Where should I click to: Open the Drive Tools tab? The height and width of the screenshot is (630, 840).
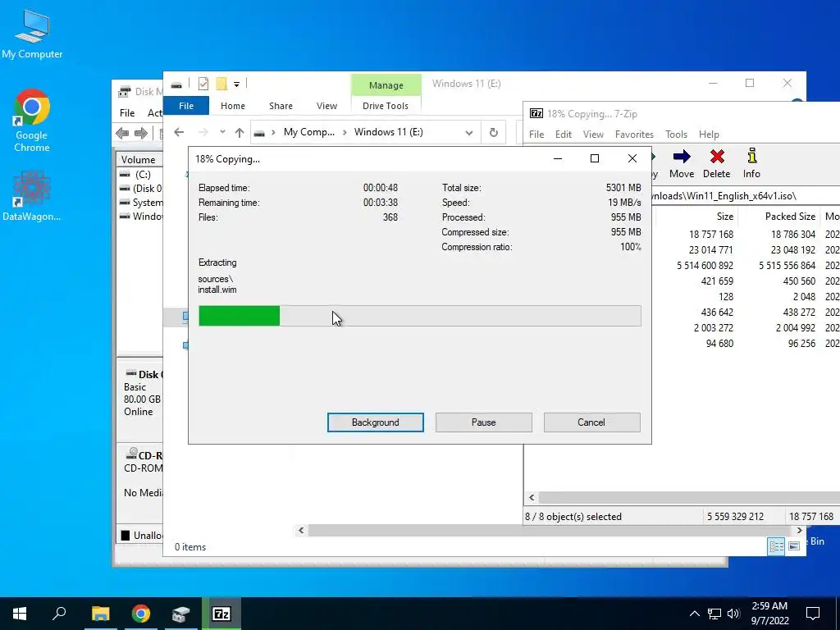386,106
